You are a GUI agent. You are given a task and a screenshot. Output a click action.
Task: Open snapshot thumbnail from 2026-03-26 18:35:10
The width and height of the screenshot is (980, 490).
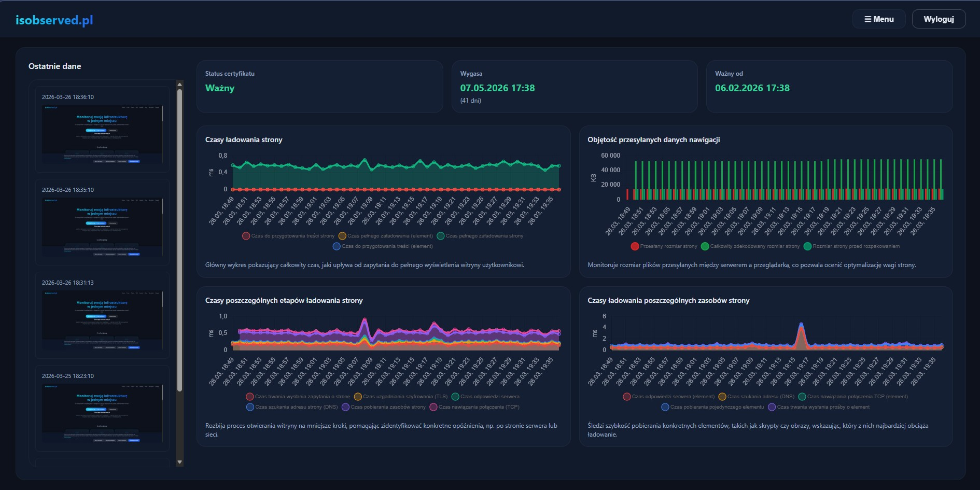tap(102, 228)
